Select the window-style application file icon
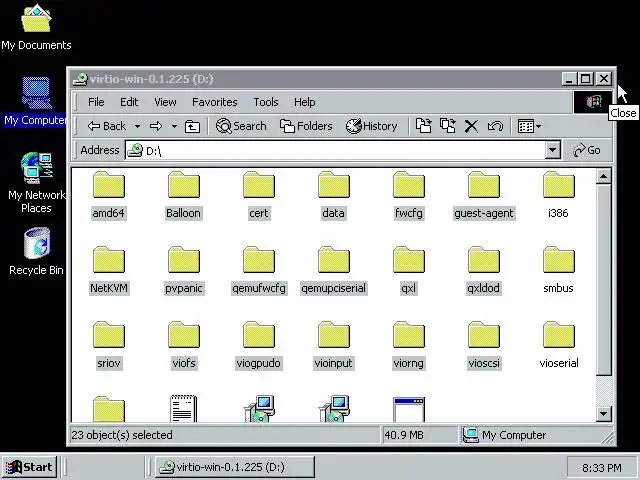The image size is (640, 480). 409,409
